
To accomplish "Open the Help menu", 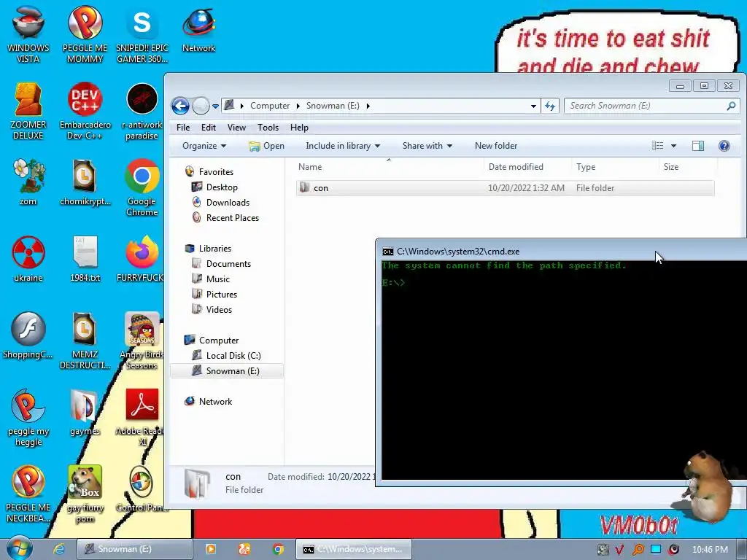I will pos(299,128).
